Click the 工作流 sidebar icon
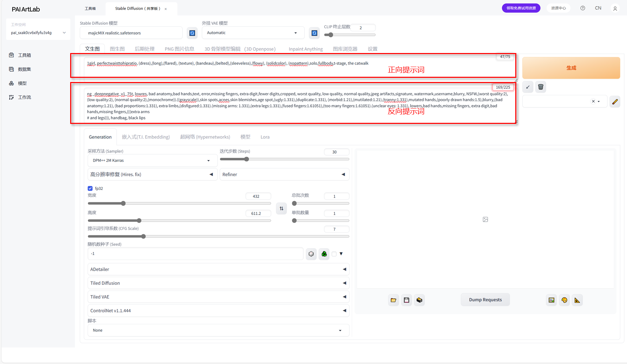 [12, 97]
